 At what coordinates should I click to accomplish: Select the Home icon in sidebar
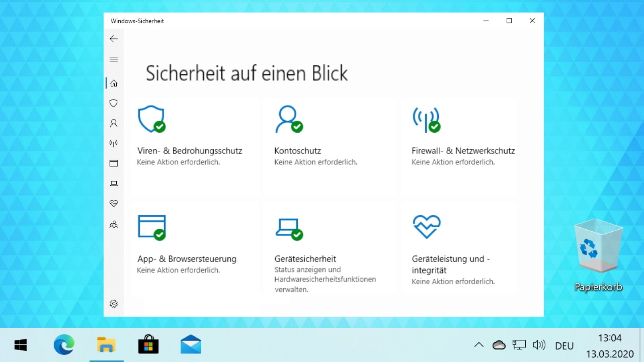[114, 83]
